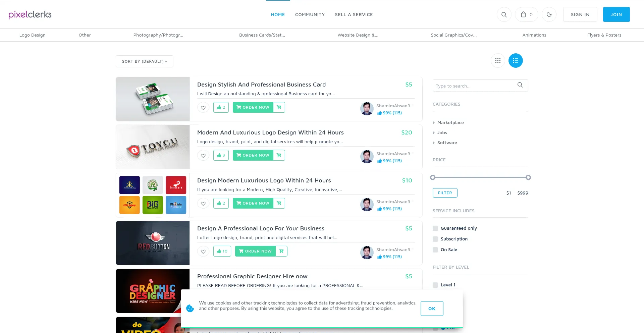Screen dimensions: 644x333
Task: Select the Flyers & Posters category tab
Action: (x=604, y=35)
